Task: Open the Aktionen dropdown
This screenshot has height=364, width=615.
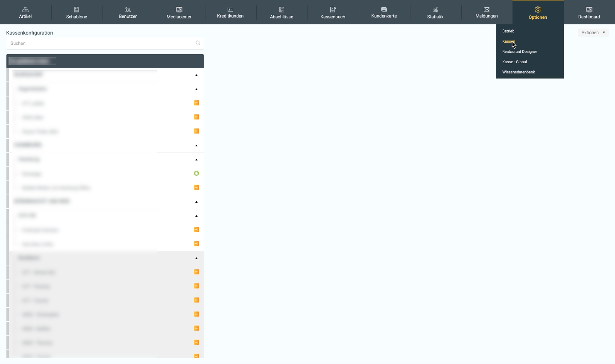Action: 593,32
